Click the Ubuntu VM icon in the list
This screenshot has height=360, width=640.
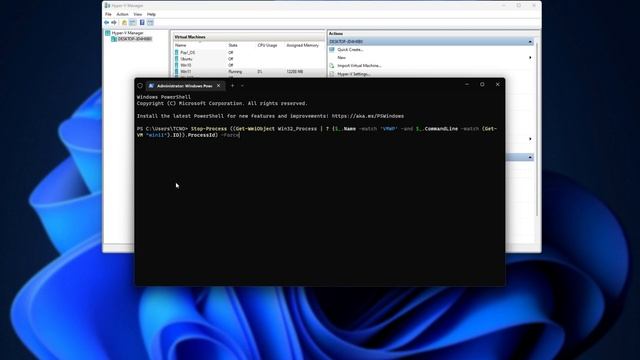(x=177, y=59)
